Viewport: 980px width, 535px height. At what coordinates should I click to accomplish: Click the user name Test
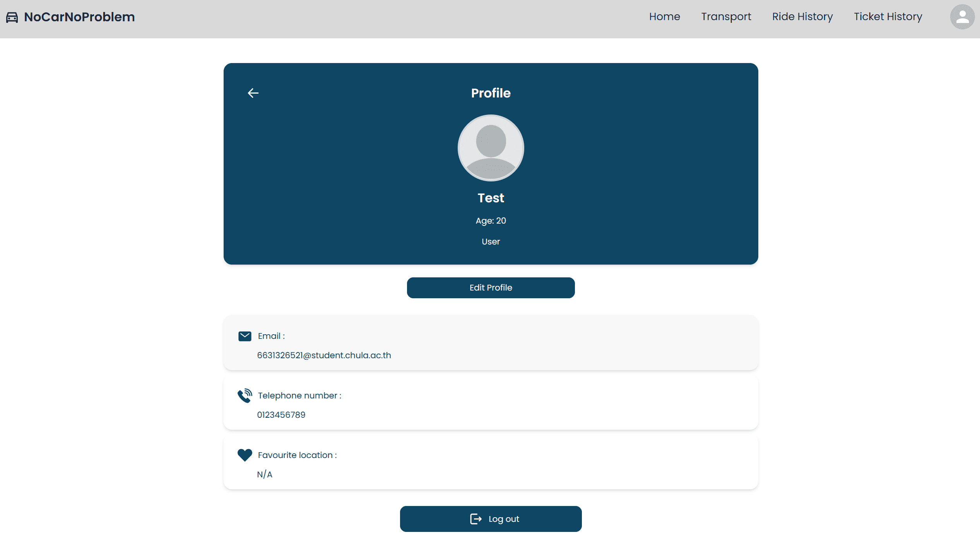pos(491,198)
